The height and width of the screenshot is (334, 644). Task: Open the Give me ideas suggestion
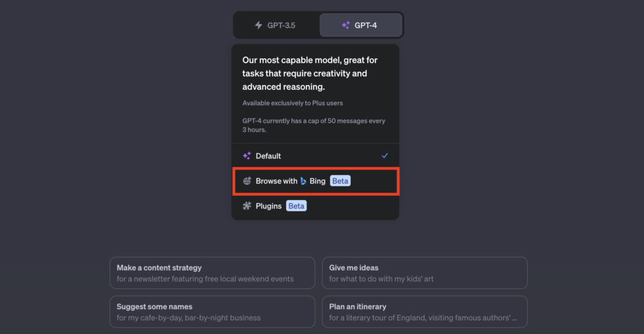pos(425,273)
